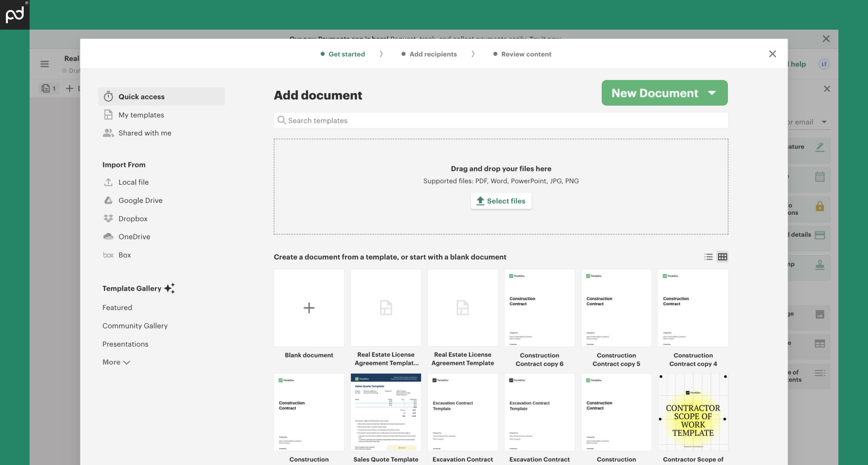Add signature field from background panel
Viewport: 868px width, 465px height.
click(820, 147)
